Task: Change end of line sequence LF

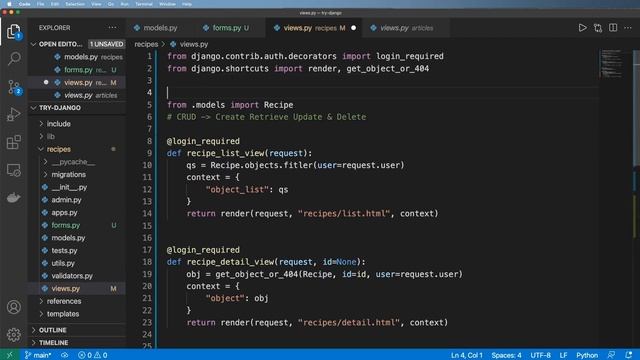Action: pyautogui.click(x=563, y=355)
